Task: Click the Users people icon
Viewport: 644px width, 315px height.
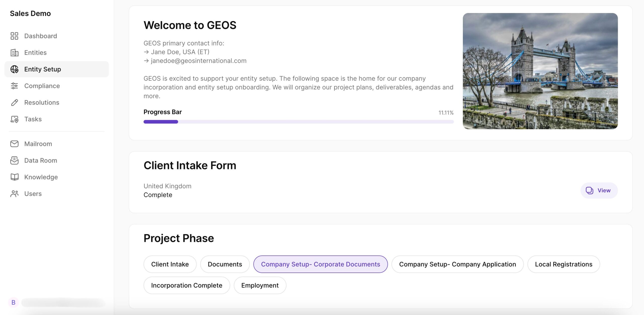Action: tap(14, 193)
